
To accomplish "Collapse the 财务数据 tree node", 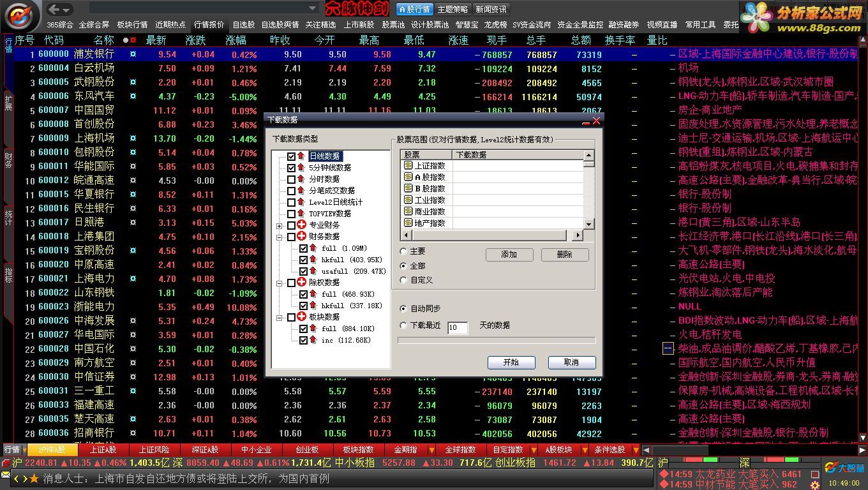I will (x=280, y=237).
